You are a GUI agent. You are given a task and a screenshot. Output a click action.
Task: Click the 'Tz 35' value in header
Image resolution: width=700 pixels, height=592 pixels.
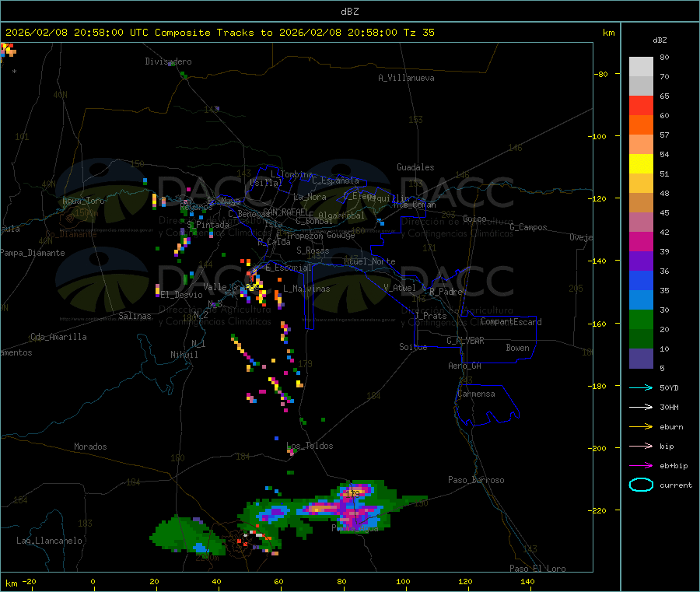(418, 33)
